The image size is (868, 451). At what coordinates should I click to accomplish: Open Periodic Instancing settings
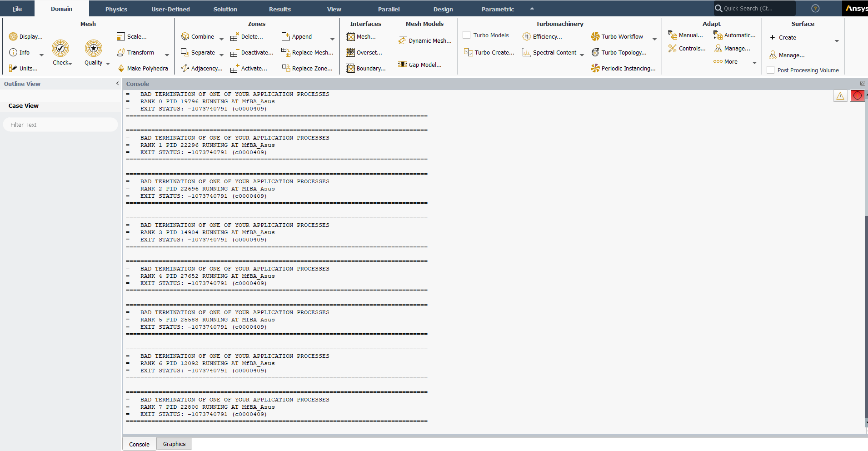point(623,68)
